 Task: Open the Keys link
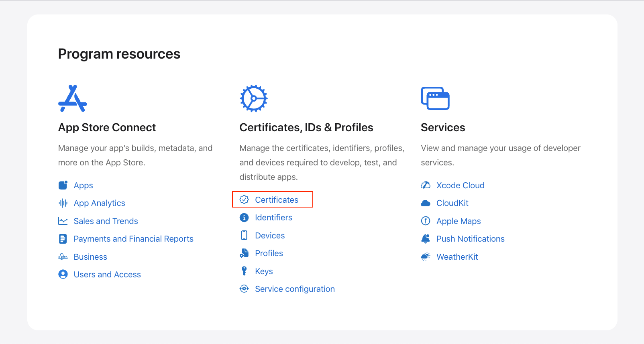pyautogui.click(x=264, y=271)
